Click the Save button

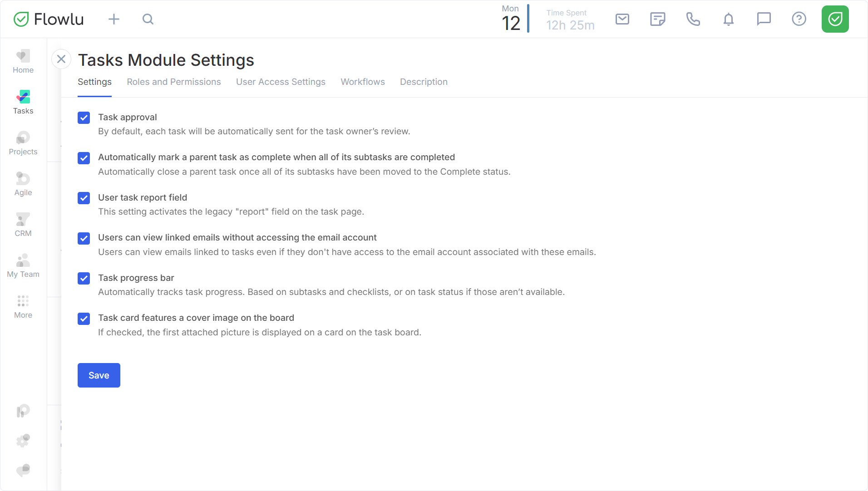(x=99, y=375)
